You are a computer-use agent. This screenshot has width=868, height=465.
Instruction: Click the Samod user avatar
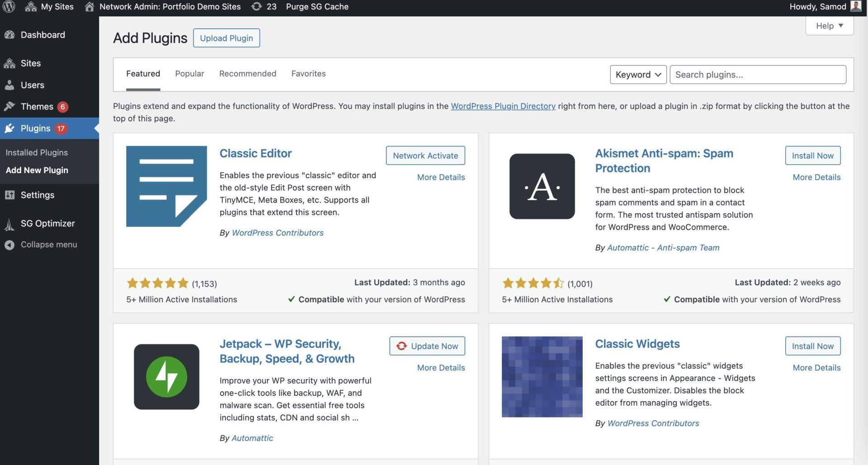pyautogui.click(x=856, y=6)
